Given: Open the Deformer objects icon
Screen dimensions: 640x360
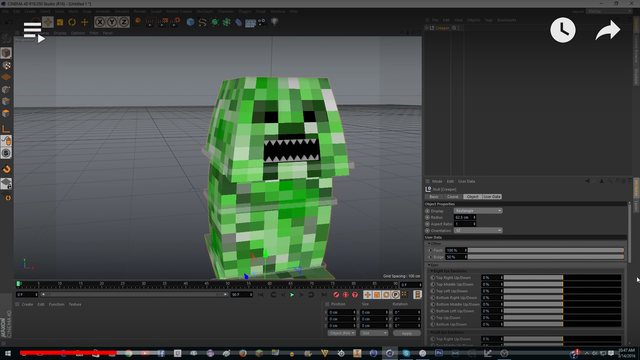Looking at the screenshot, I should [238, 22].
